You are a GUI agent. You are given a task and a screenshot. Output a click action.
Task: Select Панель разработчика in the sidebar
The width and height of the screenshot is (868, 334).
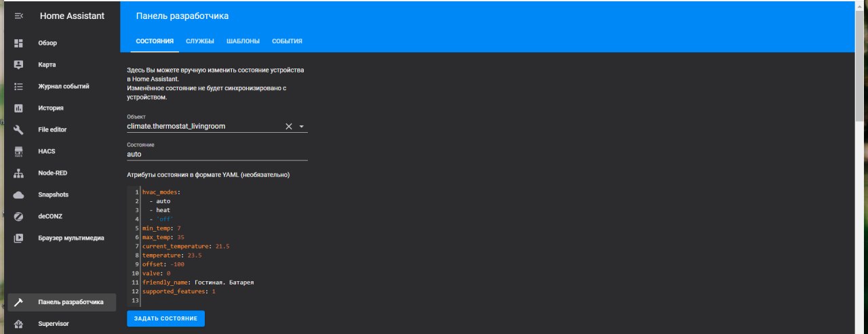[x=62, y=302]
